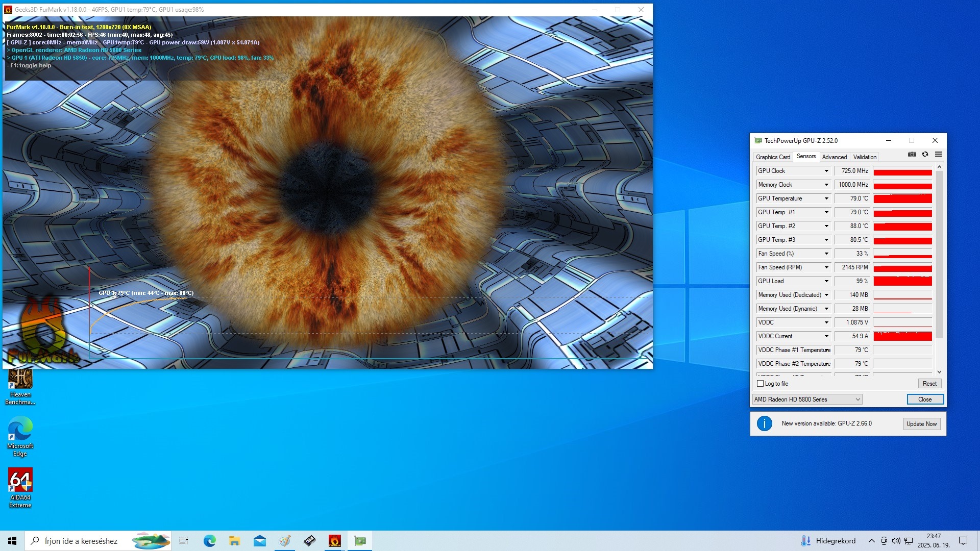Switch to the Advanced tab
Image resolution: width=980 pixels, height=551 pixels.
click(x=834, y=157)
